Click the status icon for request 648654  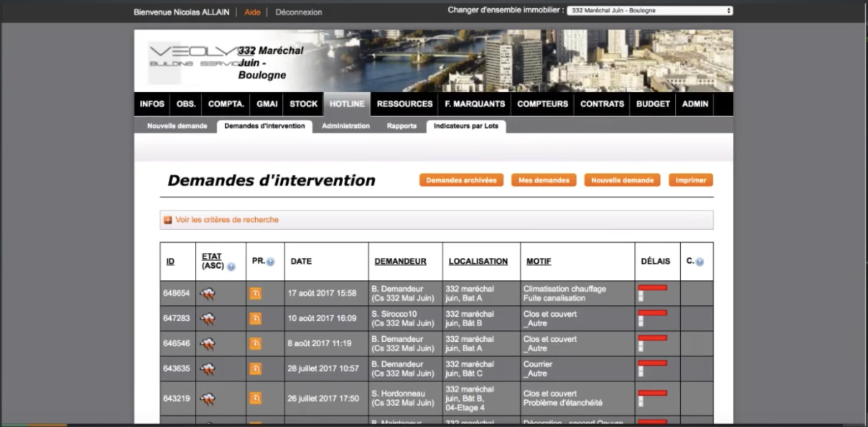tap(208, 294)
